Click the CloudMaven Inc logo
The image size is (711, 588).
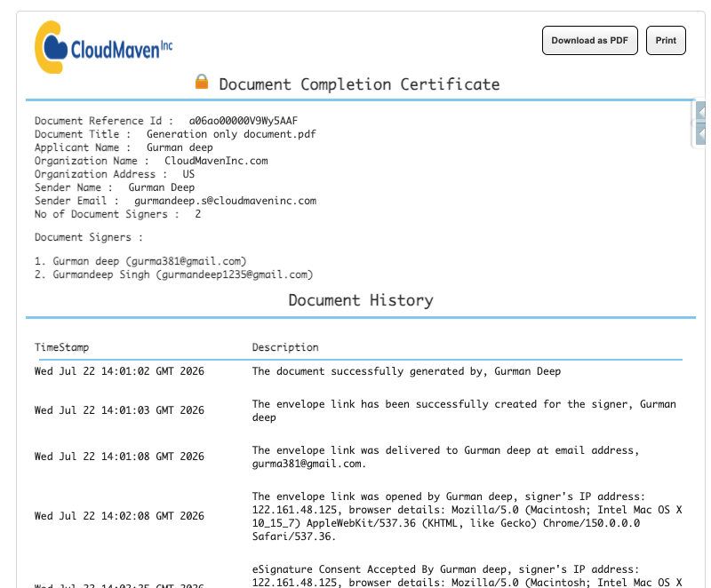click(104, 47)
